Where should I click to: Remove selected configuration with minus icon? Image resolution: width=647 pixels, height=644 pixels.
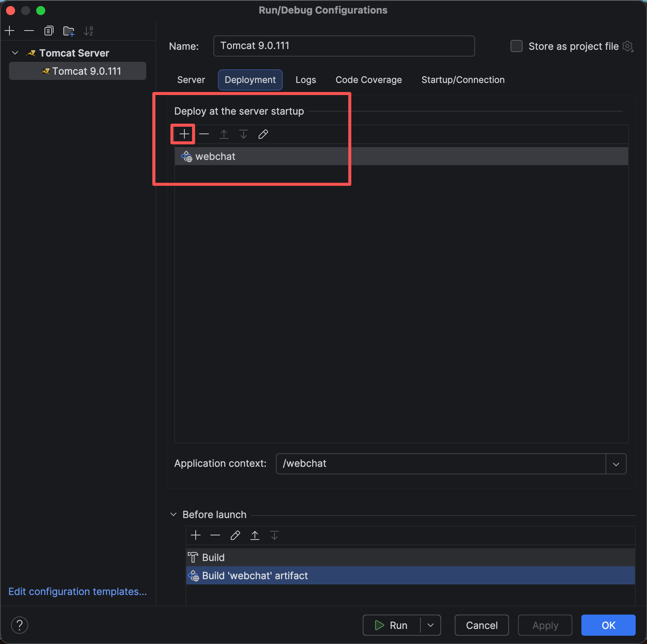pos(29,31)
